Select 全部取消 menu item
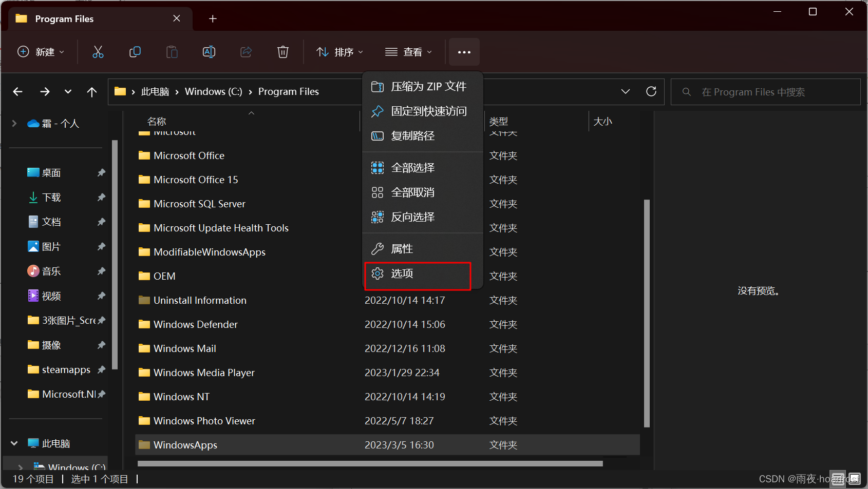The height and width of the screenshot is (489, 868). [x=423, y=192]
